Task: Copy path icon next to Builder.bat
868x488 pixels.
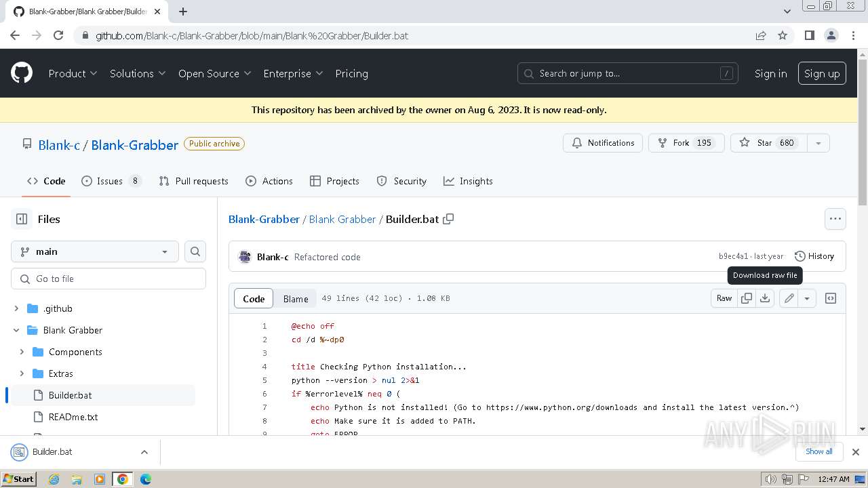Action: click(448, 219)
